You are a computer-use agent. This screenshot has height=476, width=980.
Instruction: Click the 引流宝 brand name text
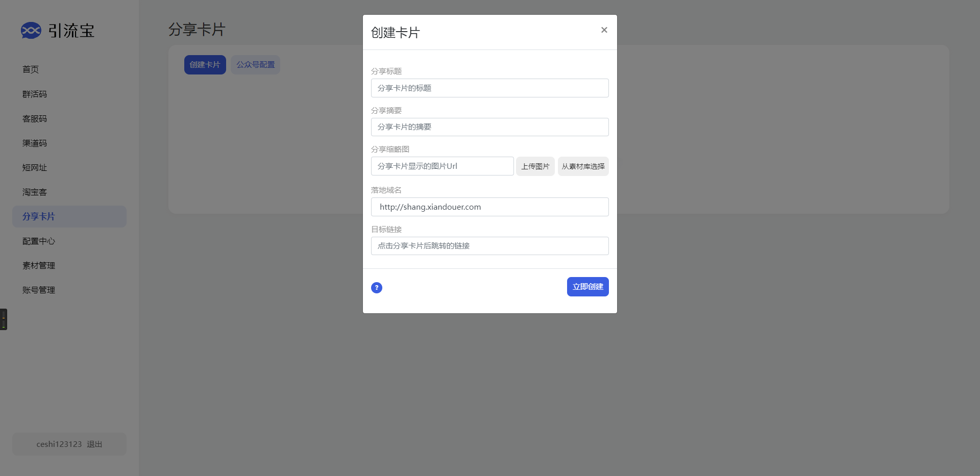(x=71, y=31)
